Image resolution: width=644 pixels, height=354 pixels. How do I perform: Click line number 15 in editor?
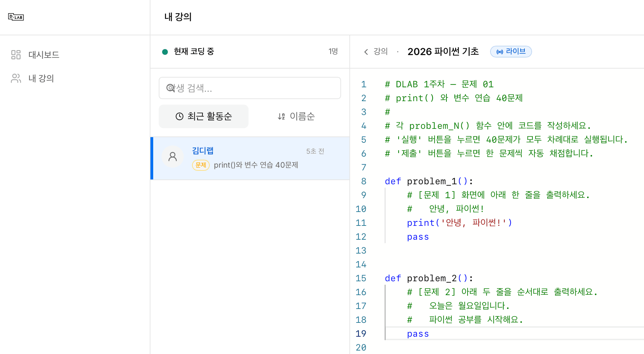(361, 278)
